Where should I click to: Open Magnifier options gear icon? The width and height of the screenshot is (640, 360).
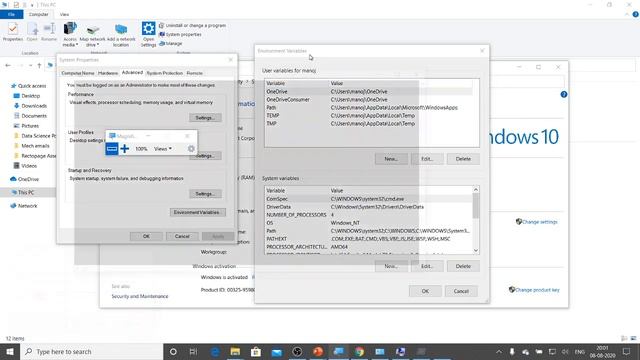pos(191,149)
